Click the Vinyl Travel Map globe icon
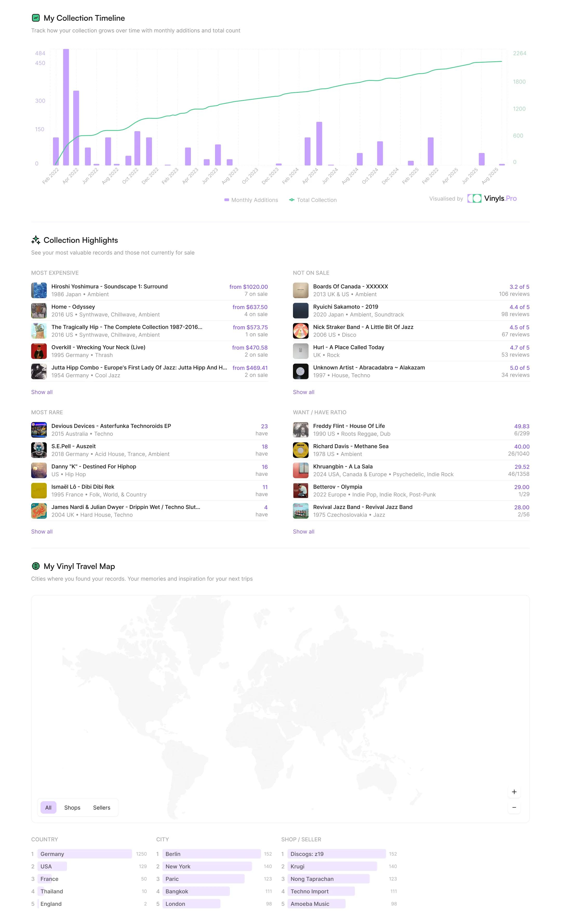Image resolution: width=561 pixels, height=924 pixels. [x=36, y=566]
